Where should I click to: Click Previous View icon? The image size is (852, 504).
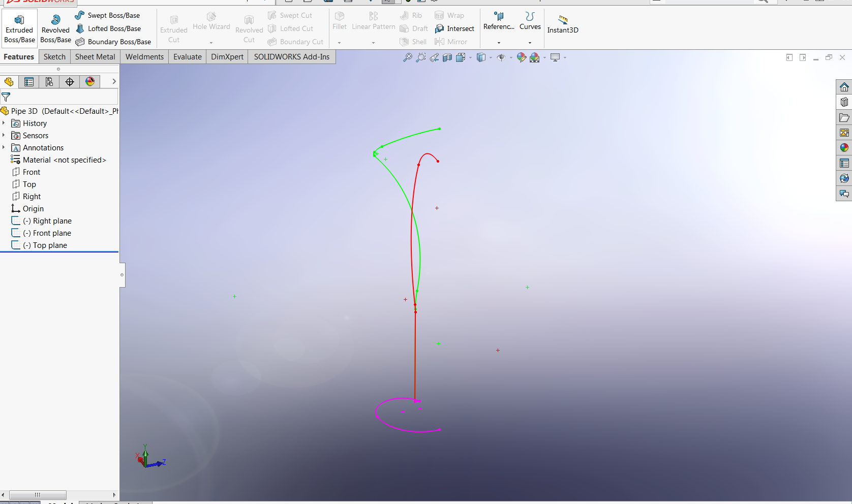click(x=434, y=57)
